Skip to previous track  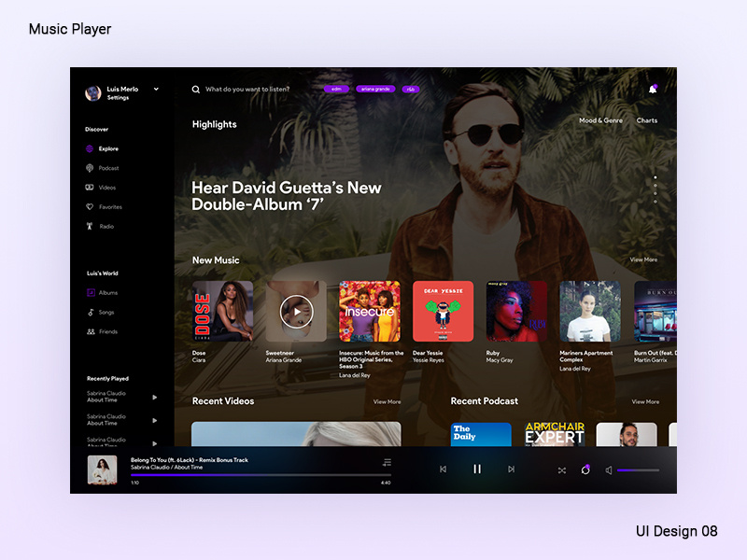(443, 469)
